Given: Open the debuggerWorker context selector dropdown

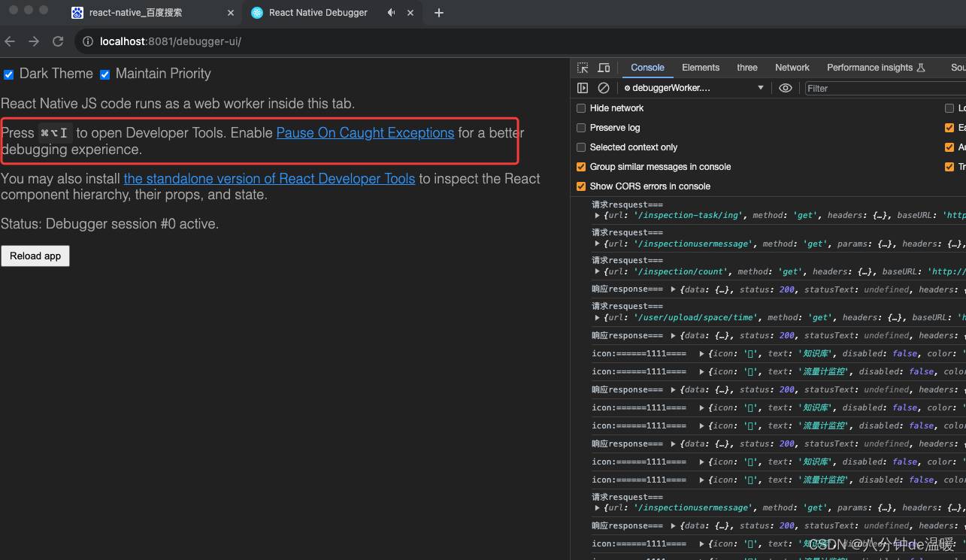Looking at the screenshot, I should [694, 88].
